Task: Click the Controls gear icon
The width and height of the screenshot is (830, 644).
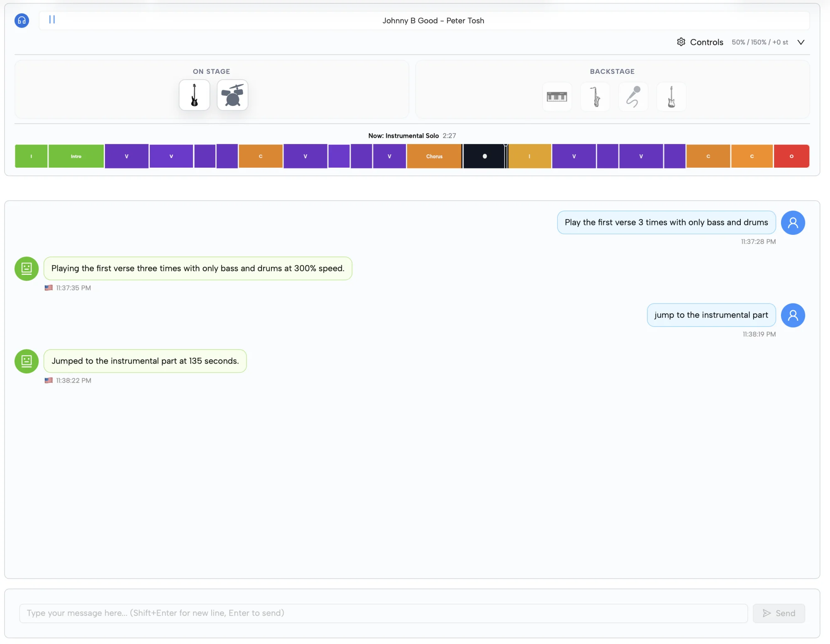Action: pos(681,42)
